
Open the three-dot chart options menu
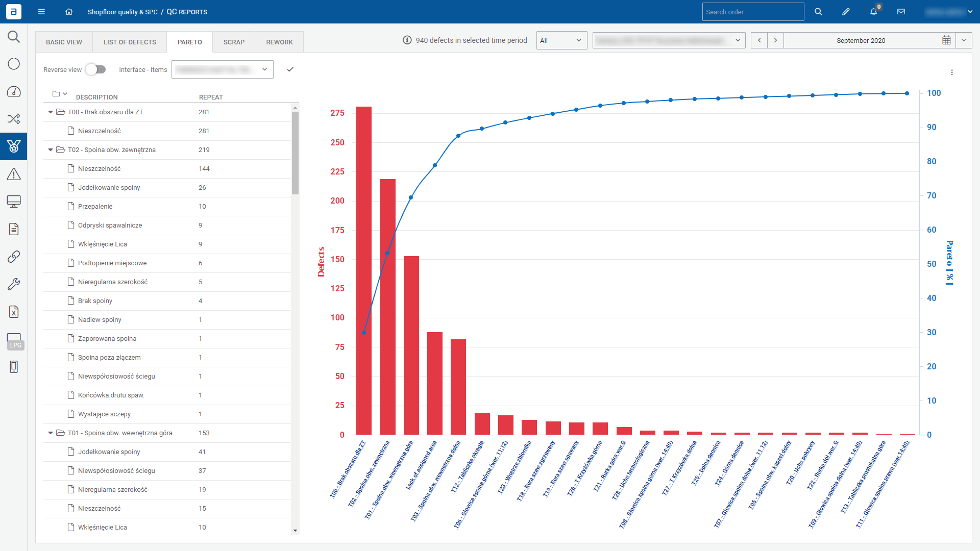click(952, 72)
